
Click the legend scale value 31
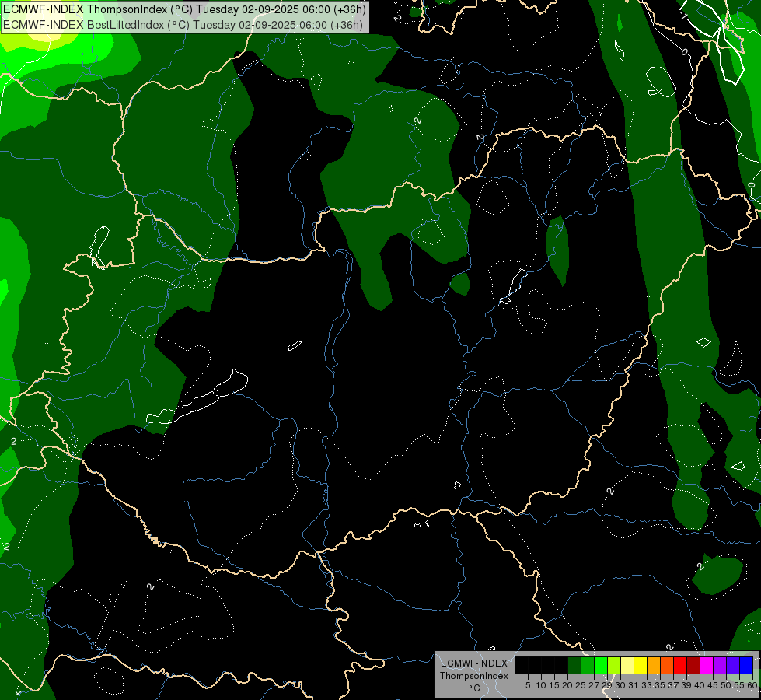pos(634,685)
